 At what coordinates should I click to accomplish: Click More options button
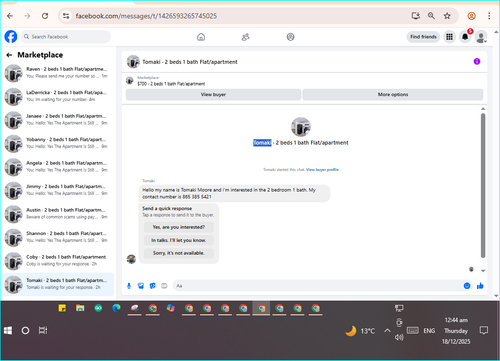pyautogui.click(x=393, y=95)
